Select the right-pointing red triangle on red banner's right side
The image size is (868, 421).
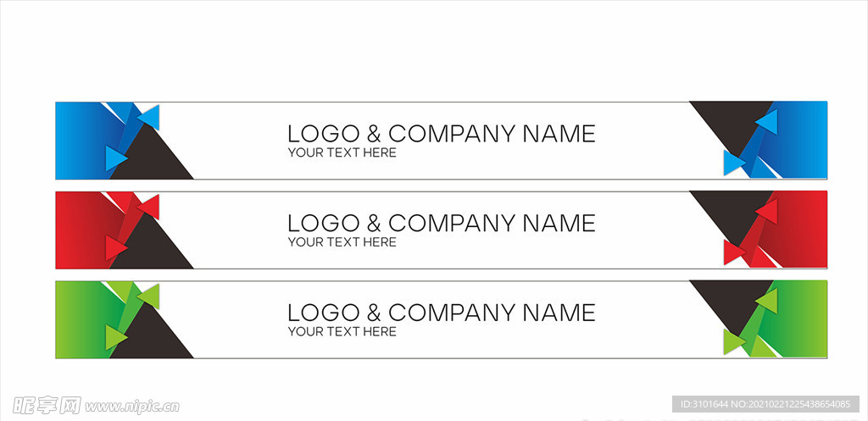point(733,252)
